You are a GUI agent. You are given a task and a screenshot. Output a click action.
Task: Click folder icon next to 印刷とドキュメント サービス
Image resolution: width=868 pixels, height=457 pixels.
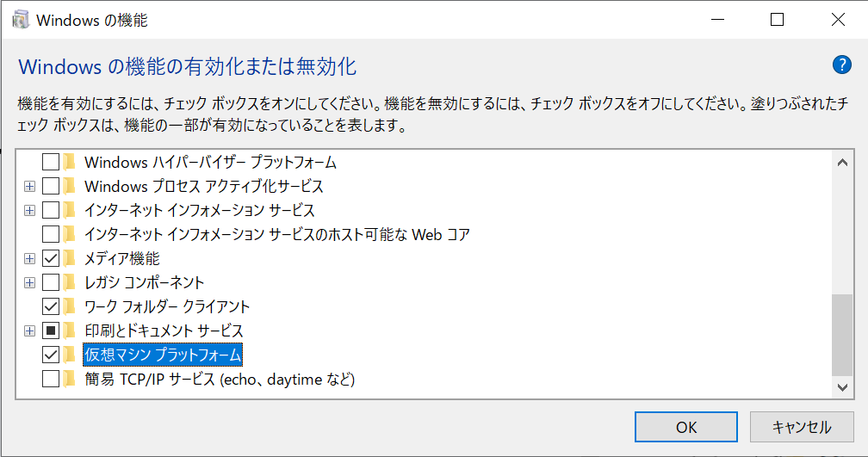[x=69, y=330]
